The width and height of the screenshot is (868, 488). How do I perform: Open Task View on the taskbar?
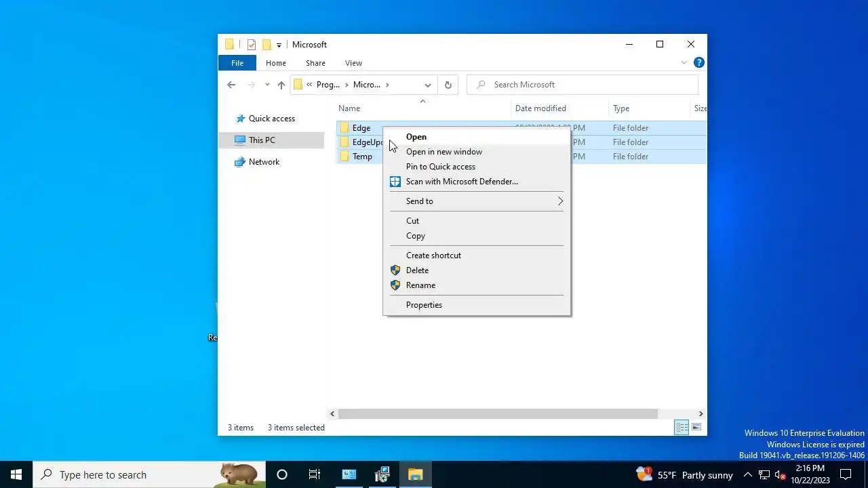point(315,474)
